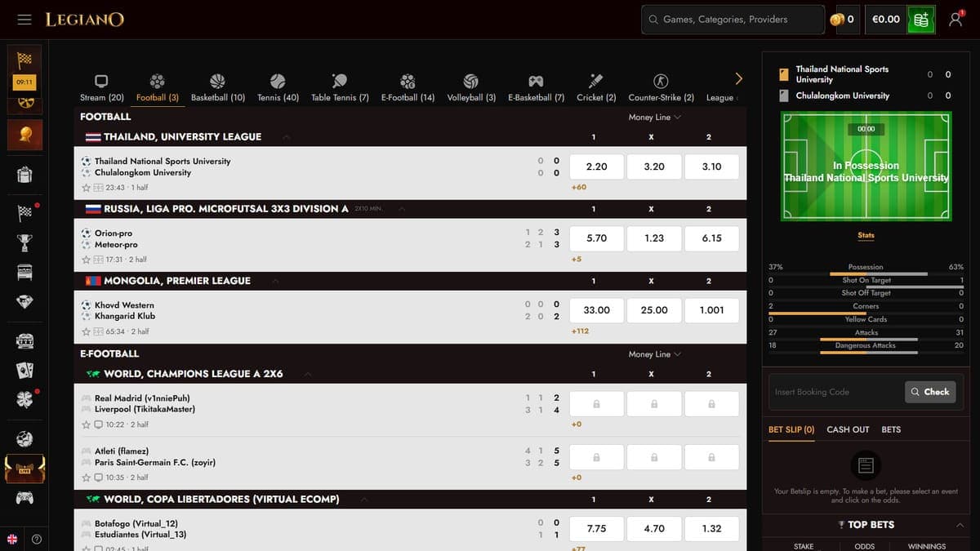The height and width of the screenshot is (551, 980).
Task: Open the green cashier deposit icon
Action: coord(921,20)
